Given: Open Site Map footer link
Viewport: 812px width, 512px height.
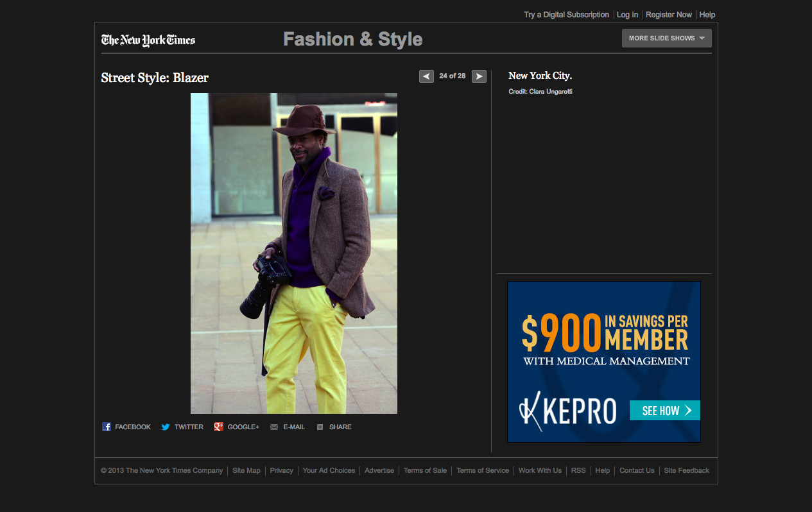Looking at the screenshot, I should tap(246, 470).
